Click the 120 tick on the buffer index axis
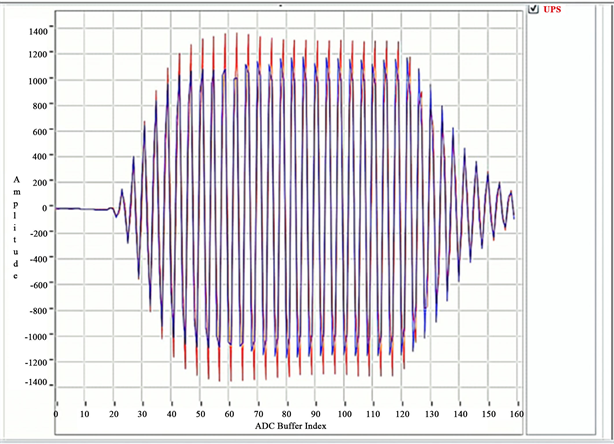 (404, 413)
